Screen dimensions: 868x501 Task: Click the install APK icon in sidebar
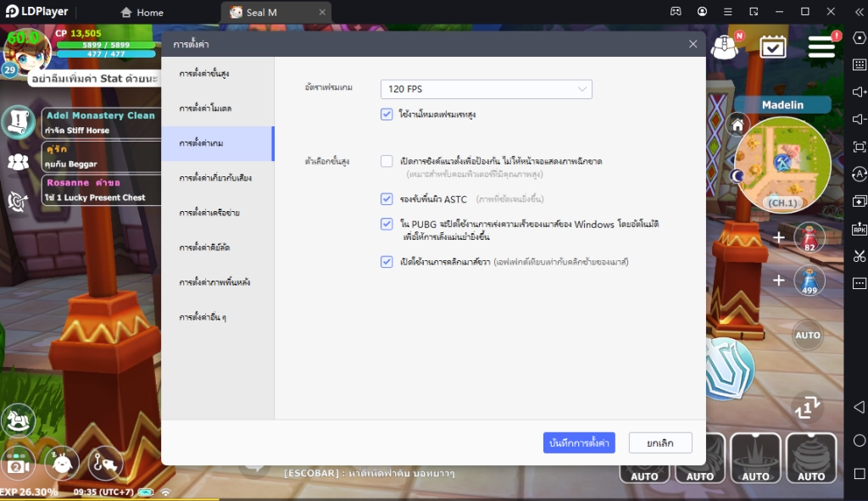point(860,229)
